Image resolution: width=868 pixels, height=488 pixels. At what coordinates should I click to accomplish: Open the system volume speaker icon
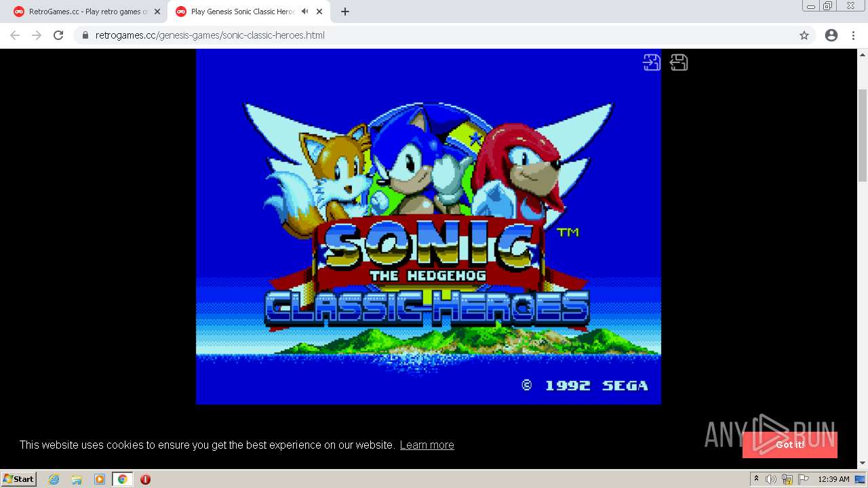pyautogui.click(x=771, y=479)
